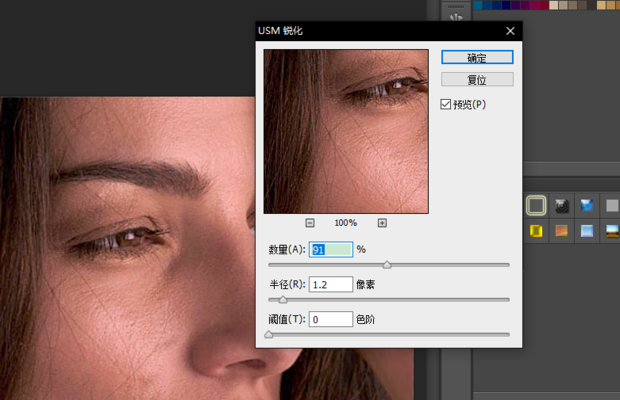Apply the yellow gold bevel style
This screenshot has width=620, height=400.
(x=536, y=231)
